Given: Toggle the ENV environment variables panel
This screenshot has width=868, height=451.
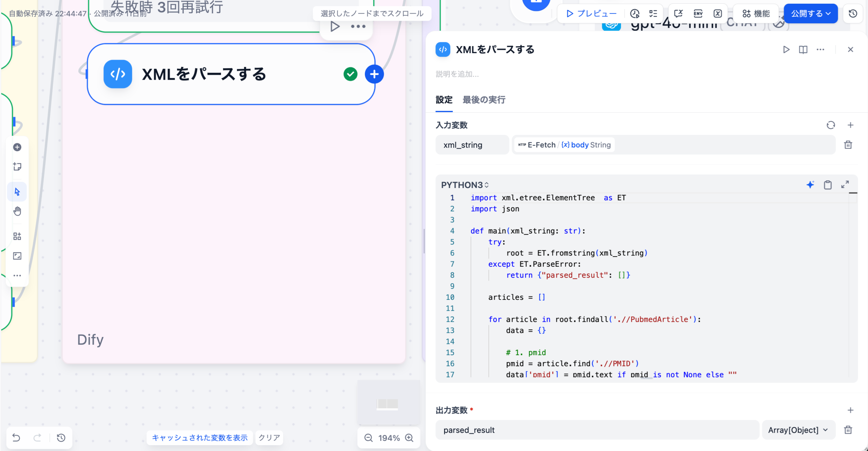Looking at the screenshot, I should 698,14.
